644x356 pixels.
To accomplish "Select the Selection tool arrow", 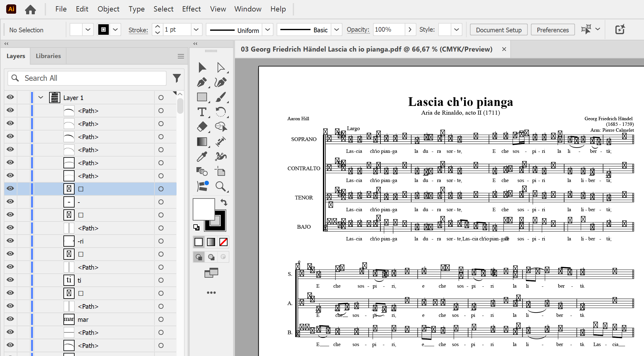I will [x=202, y=67].
